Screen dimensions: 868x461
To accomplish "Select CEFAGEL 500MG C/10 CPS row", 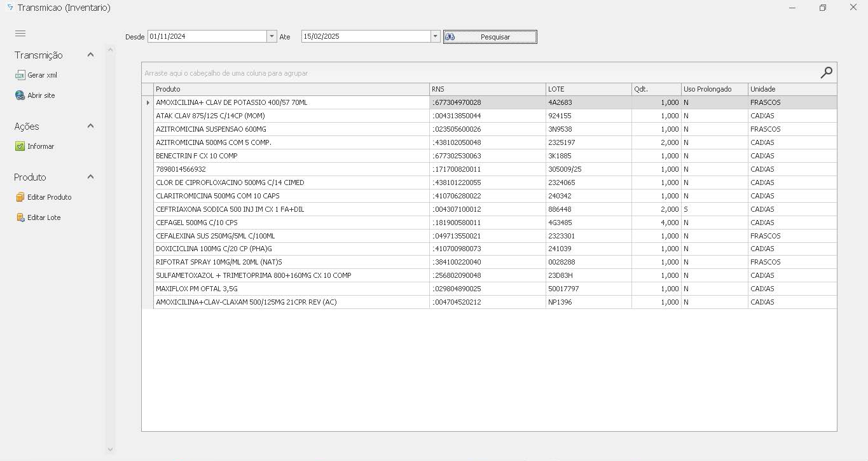I will pyautogui.click(x=489, y=223).
